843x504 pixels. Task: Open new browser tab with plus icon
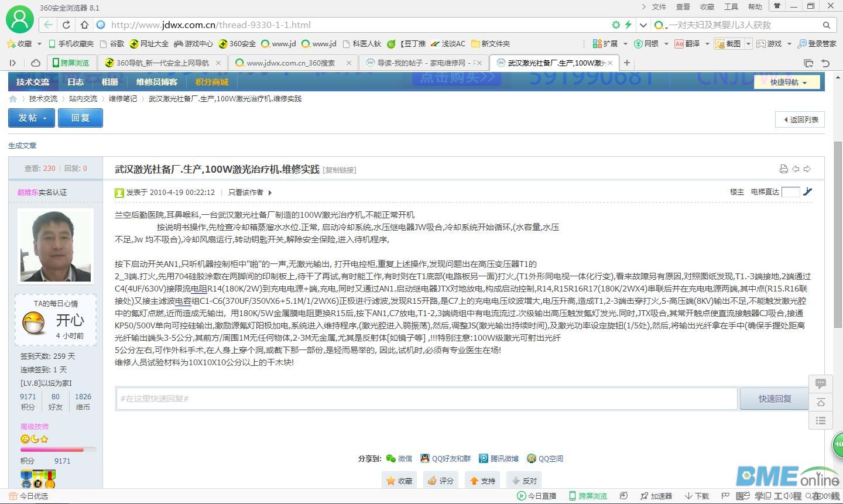pyautogui.click(x=627, y=63)
